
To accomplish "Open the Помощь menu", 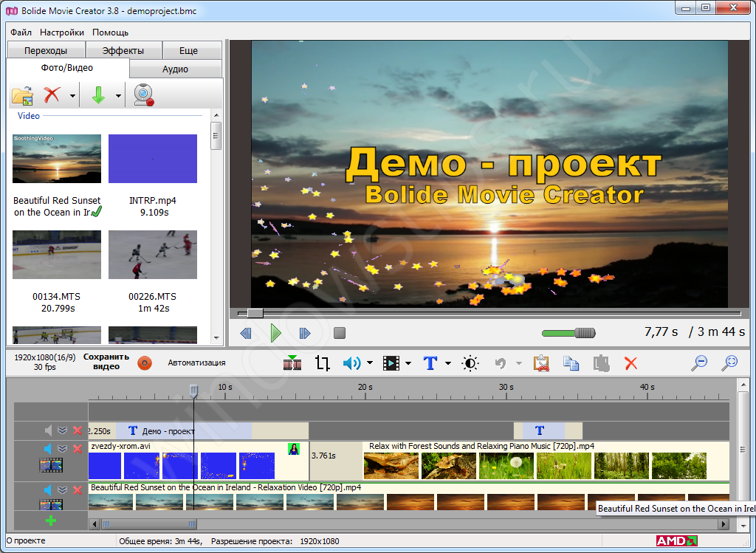I will click(111, 32).
